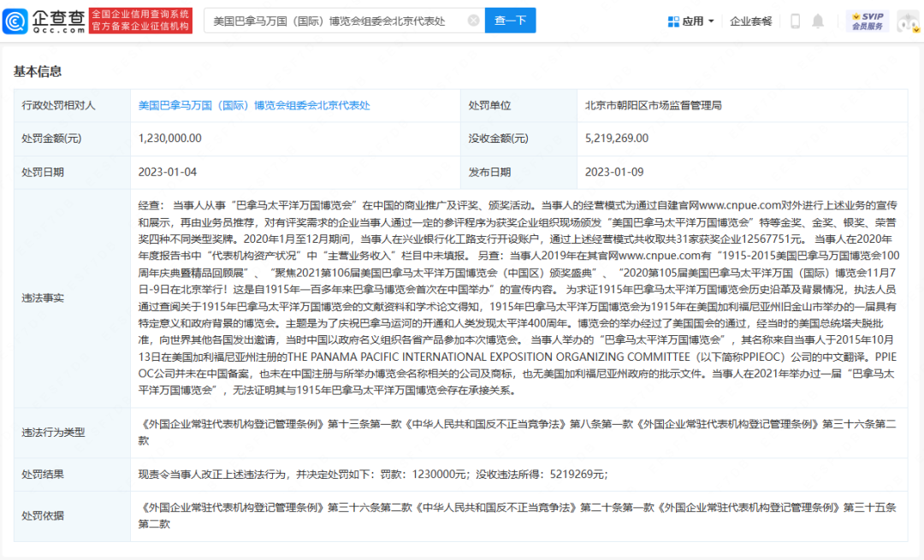The height and width of the screenshot is (560, 924).
Task: Open the 美国巴拿马万国（国际）博览会组委会北京代表处 link
Action: pyautogui.click(x=254, y=105)
